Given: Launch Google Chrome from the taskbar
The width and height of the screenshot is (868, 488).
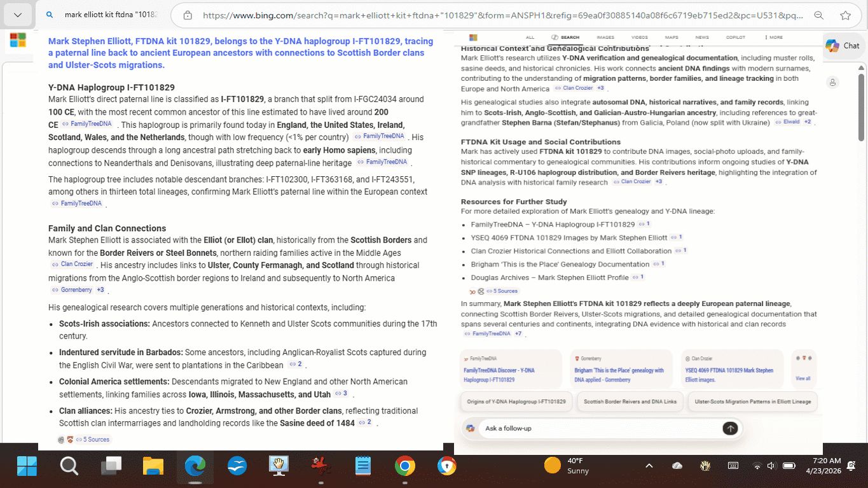Looking at the screenshot, I should click(x=404, y=466).
